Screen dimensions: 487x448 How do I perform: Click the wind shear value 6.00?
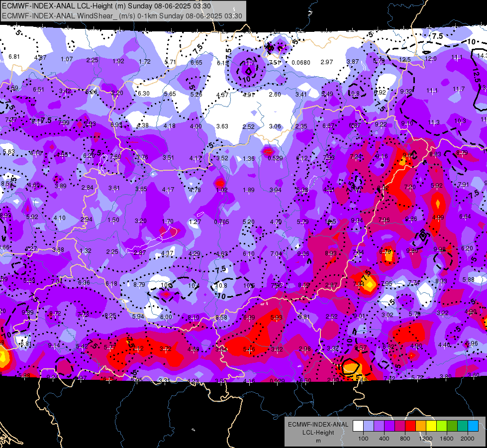pyautogui.click(x=166, y=317)
